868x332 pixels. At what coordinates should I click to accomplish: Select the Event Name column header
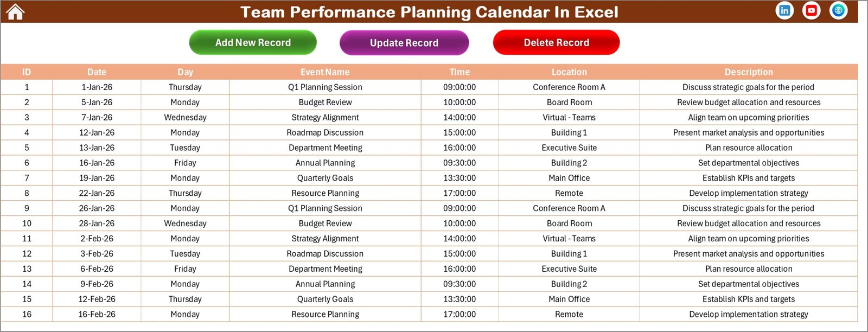pos(324,72)
